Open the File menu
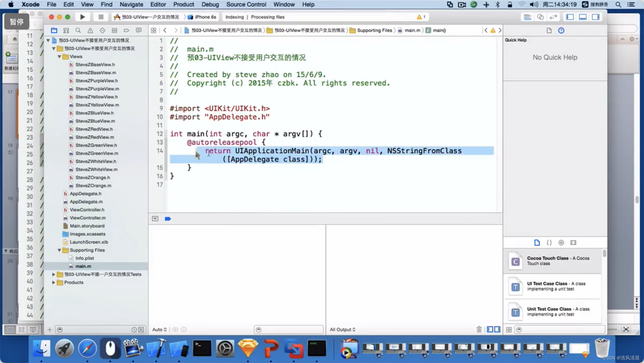The image size is (644, 363). click(x=51, y=4)
